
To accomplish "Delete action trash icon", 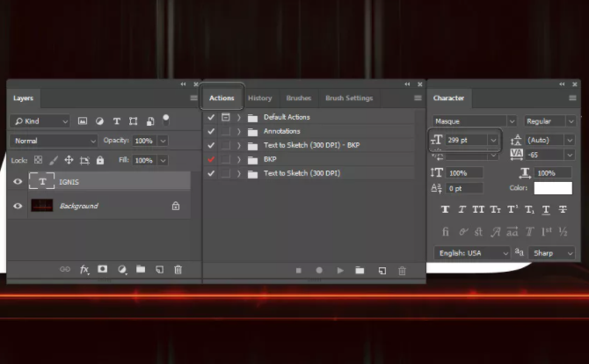I will tap(403, 271).
